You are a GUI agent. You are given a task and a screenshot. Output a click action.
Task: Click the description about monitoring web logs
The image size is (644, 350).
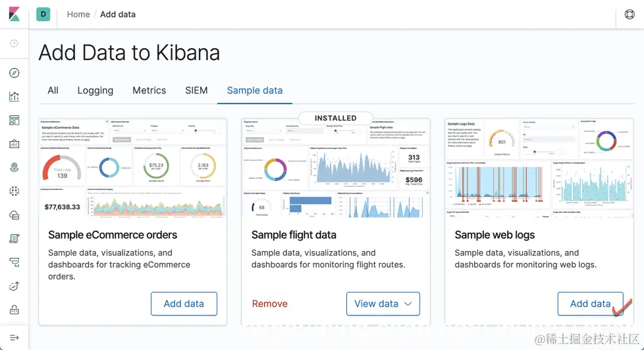525,258
